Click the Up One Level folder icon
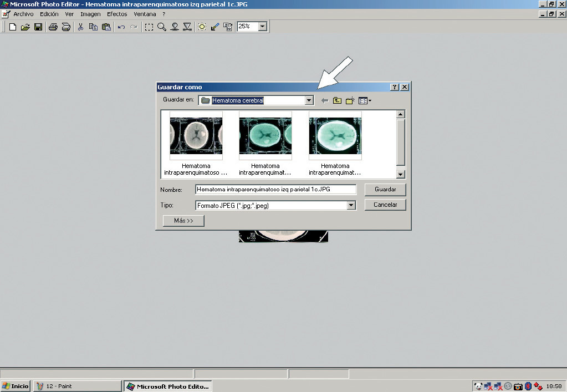 (337, 100)
